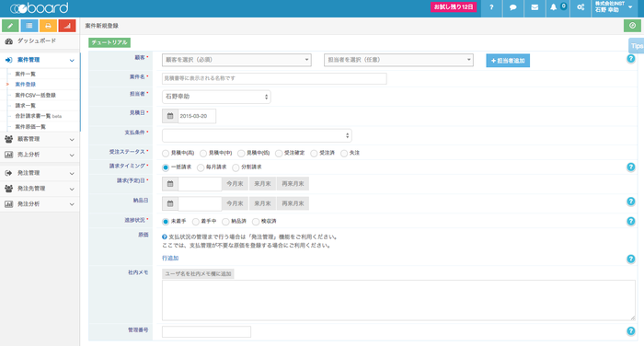The width and height of the screenshot is (644, 346).
Task: Open 支払条件 dropdown
Action: [257, 135]
